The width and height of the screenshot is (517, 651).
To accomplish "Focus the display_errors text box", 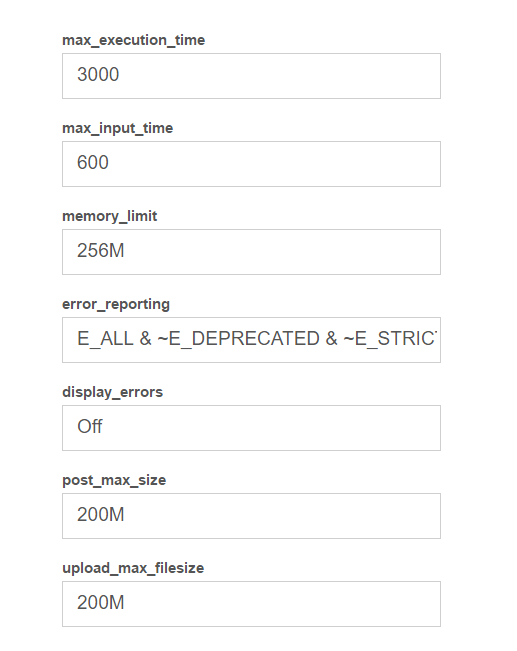I will 251,428.
